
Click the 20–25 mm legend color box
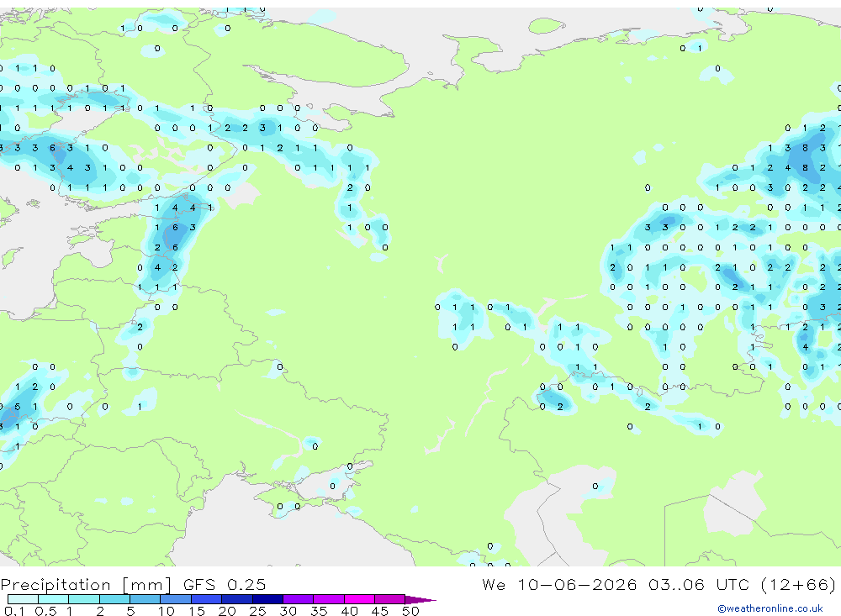click(237, 599)
